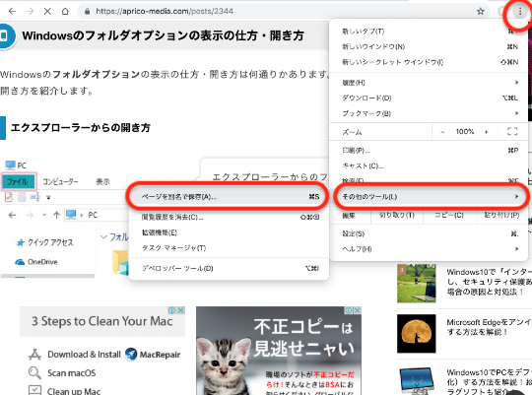Click Scan macOS magnifier icon in ad
532x395 pixels.
click(x=34, y=373)
